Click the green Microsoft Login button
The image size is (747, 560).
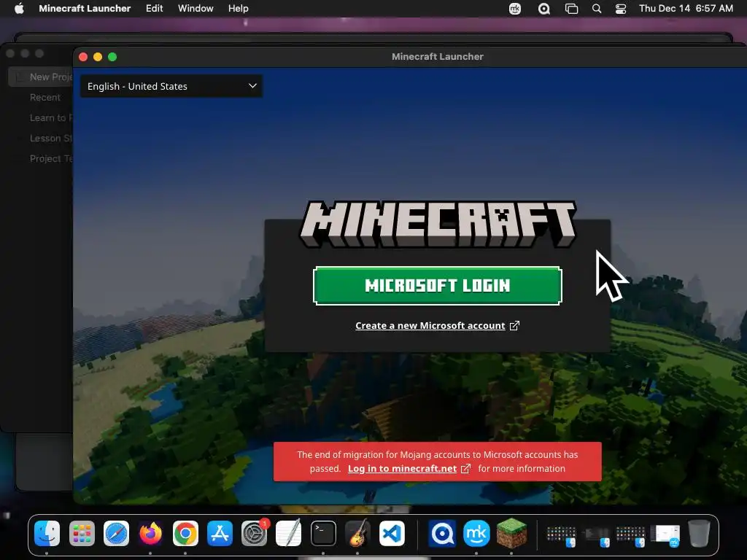(438, 286)
